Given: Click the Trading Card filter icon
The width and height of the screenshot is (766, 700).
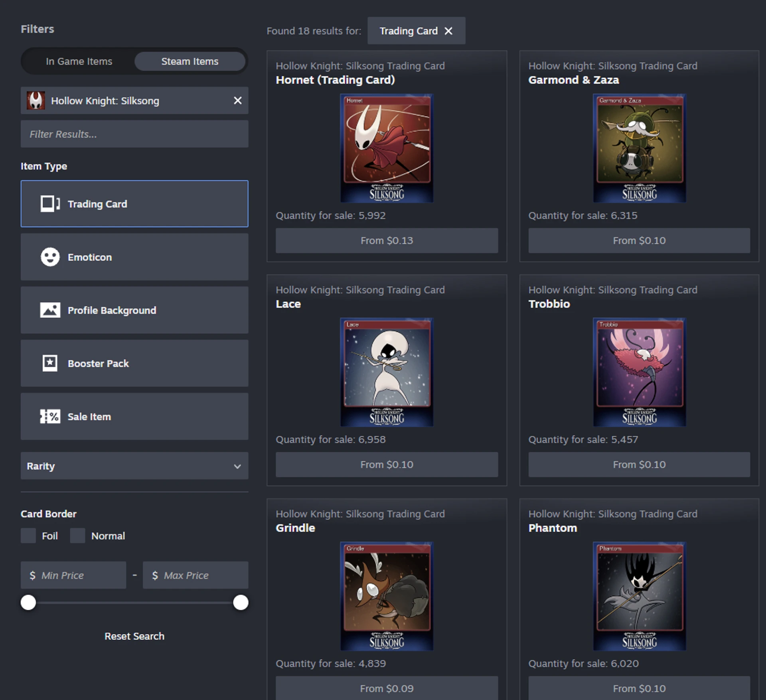Looking at the screenshot, I should click(50, 204).
